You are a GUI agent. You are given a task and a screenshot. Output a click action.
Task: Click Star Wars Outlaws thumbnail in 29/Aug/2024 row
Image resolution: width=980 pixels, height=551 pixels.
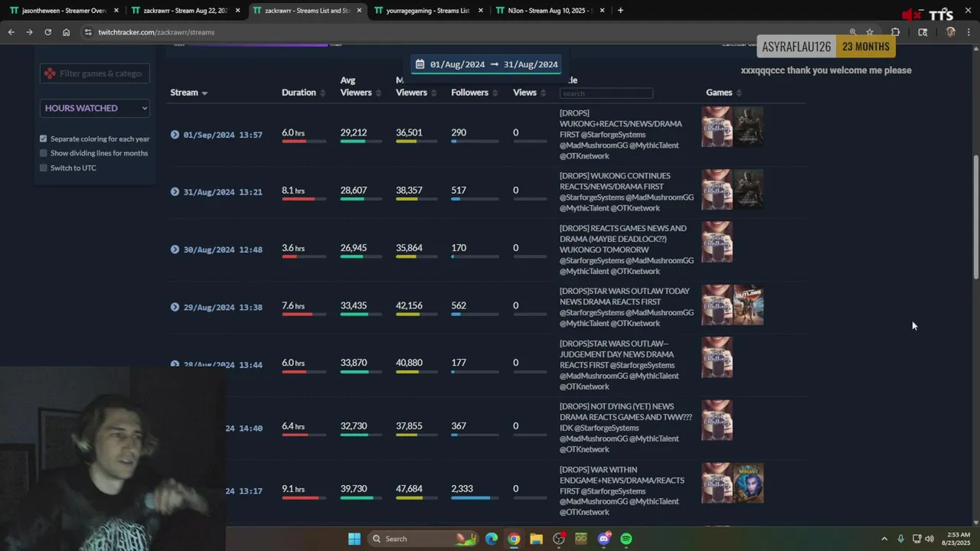(749, 305)
